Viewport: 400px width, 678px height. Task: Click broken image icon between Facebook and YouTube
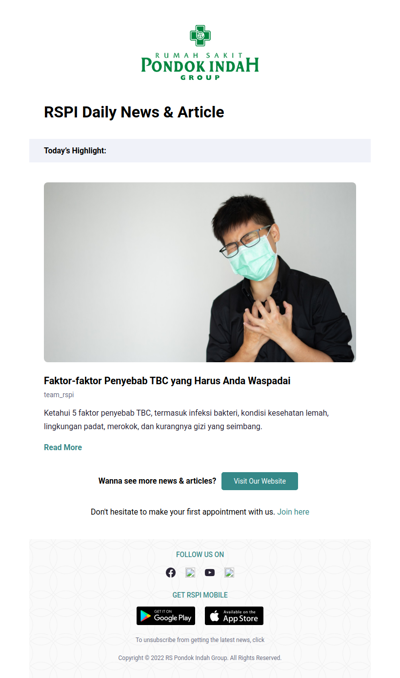point(190,572)
